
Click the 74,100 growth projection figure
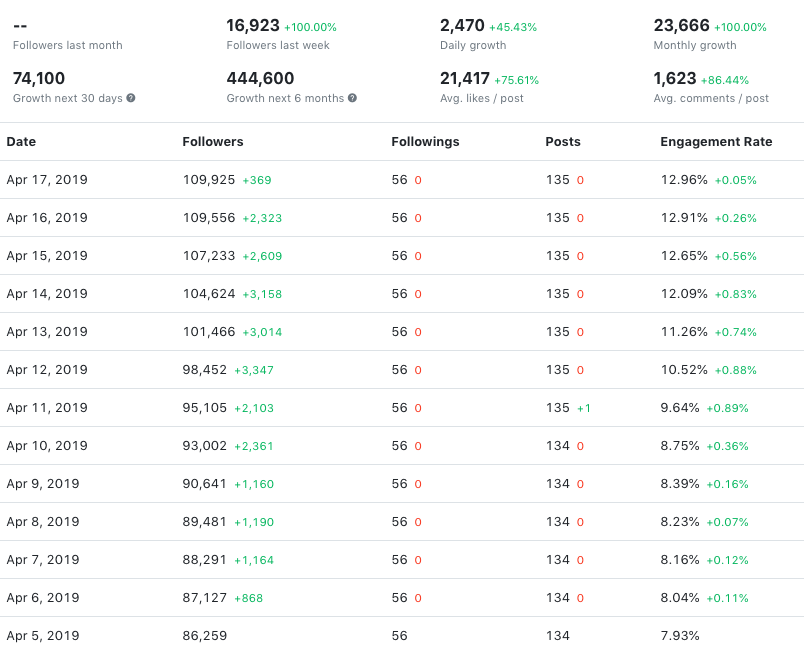(39, 78)
